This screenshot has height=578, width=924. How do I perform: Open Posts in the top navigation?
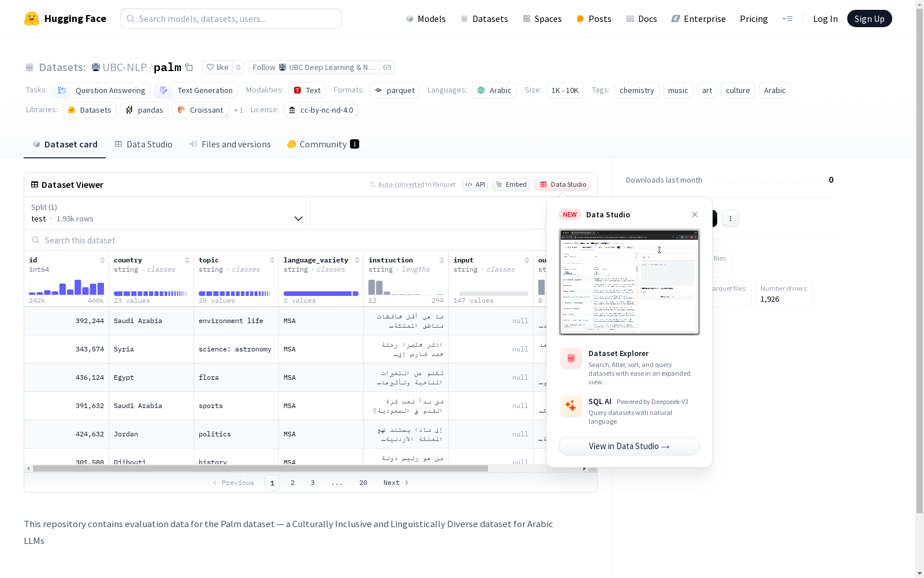coord(594,18)
